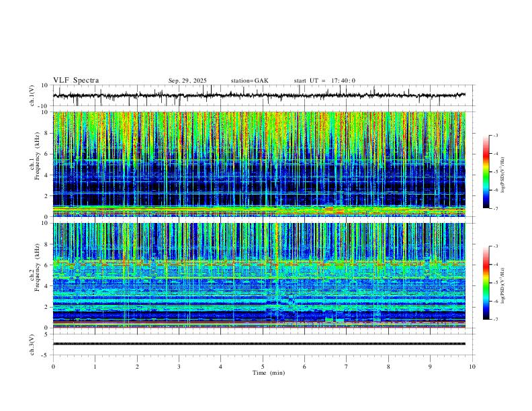Click the "-5" tick on ch.3(V) axis
Image resolution: width=532 pixels, height=411 pixels.
[46, 355]
